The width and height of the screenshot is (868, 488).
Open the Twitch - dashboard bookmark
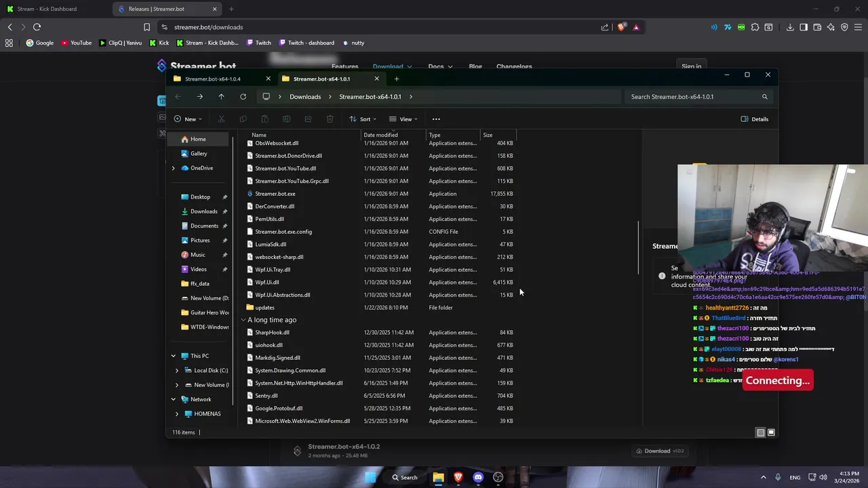[x=306, y=43]
